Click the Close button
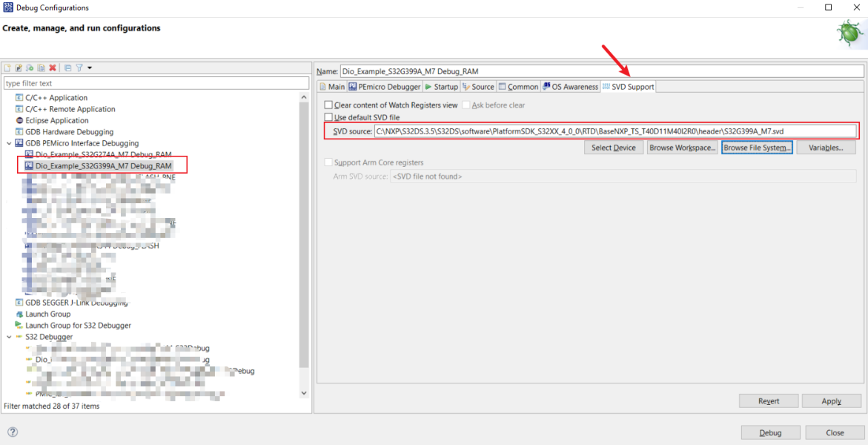The image size is (868, 445). pyautogui.click(x=835, y=433)
